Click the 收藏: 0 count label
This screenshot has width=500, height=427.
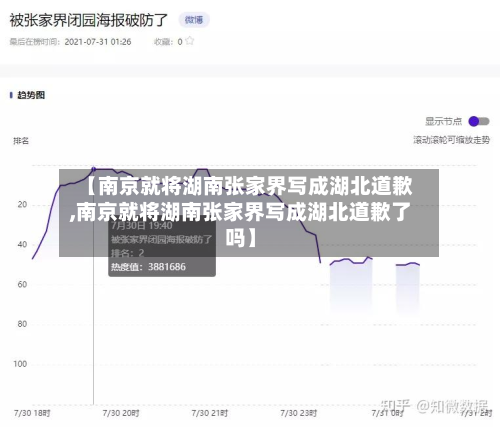point(168,42)
